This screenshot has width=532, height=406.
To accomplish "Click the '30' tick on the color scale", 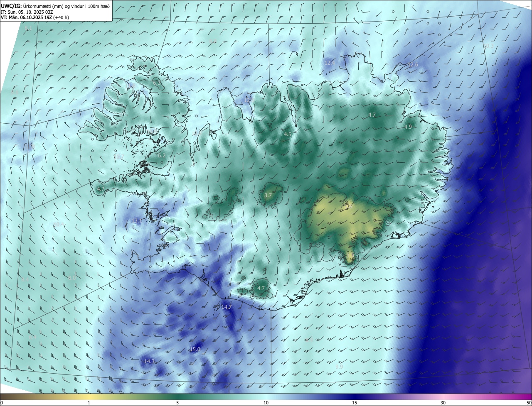I will [x=443, y=403].
